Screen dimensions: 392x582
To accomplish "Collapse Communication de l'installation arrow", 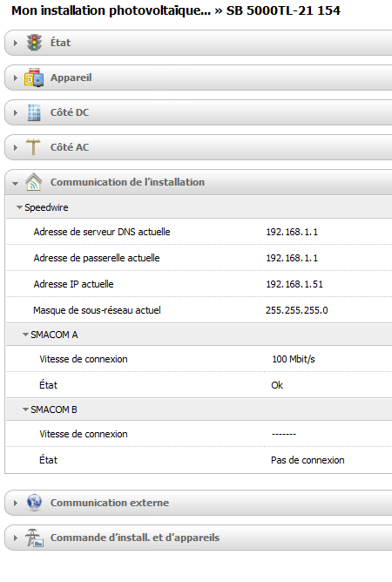I will pyautogui.click(x=15, y=183).
